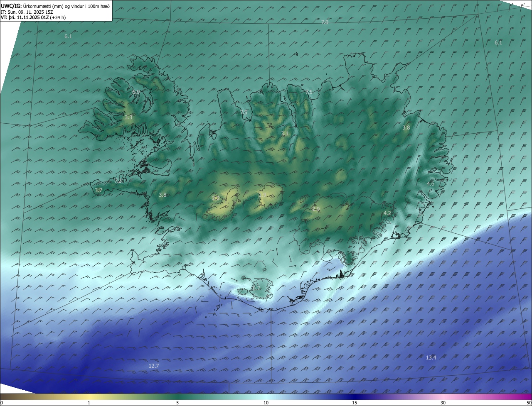Image resolution: width=532 pixels, height=406 pixels.
Task: Click color scale label 50
Action: pos(529,403)
